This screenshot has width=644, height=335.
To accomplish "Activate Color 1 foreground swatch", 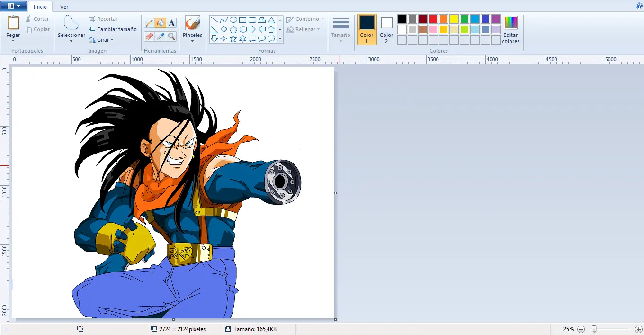I will click(x=367, y=29).
